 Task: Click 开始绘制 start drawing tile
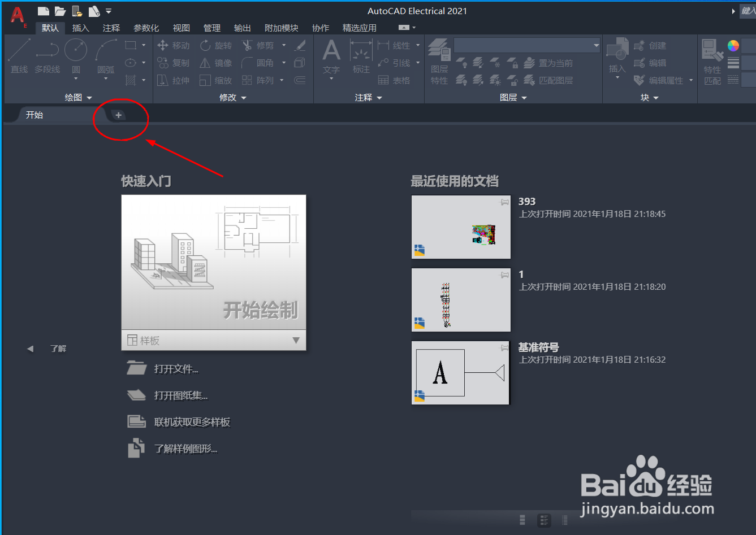pyautogui.click(x=214, y=262)
